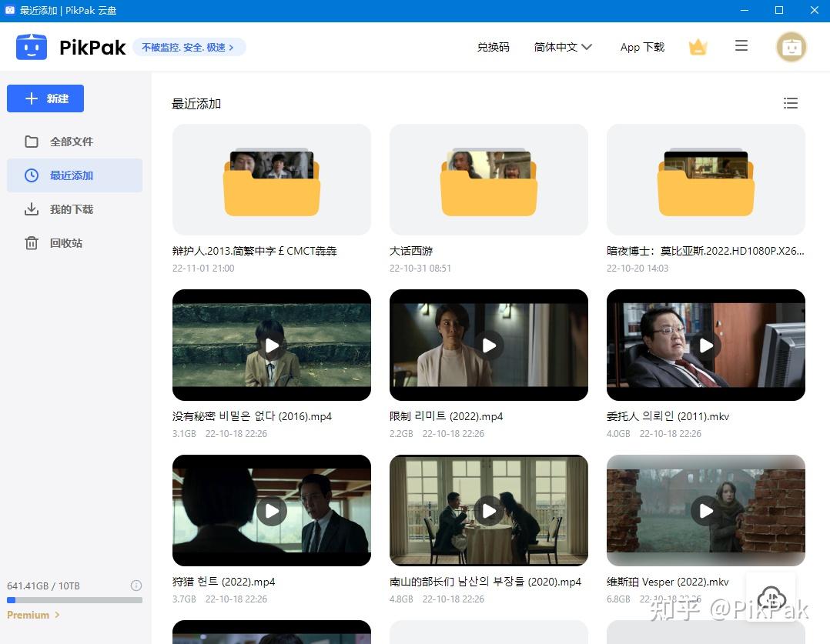Screen dimensions: 830x644
Task: Open the premium crown icon
Action: point(698,46)
